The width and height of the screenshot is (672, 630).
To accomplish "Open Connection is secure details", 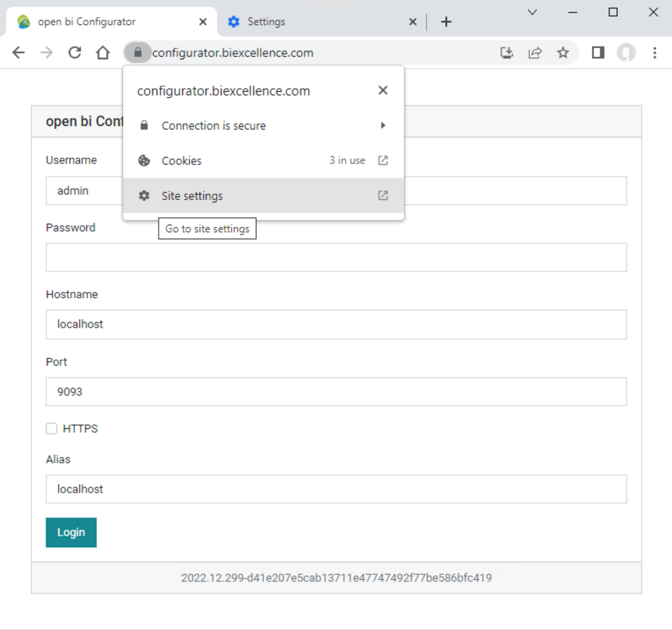I will pos(263,125).
